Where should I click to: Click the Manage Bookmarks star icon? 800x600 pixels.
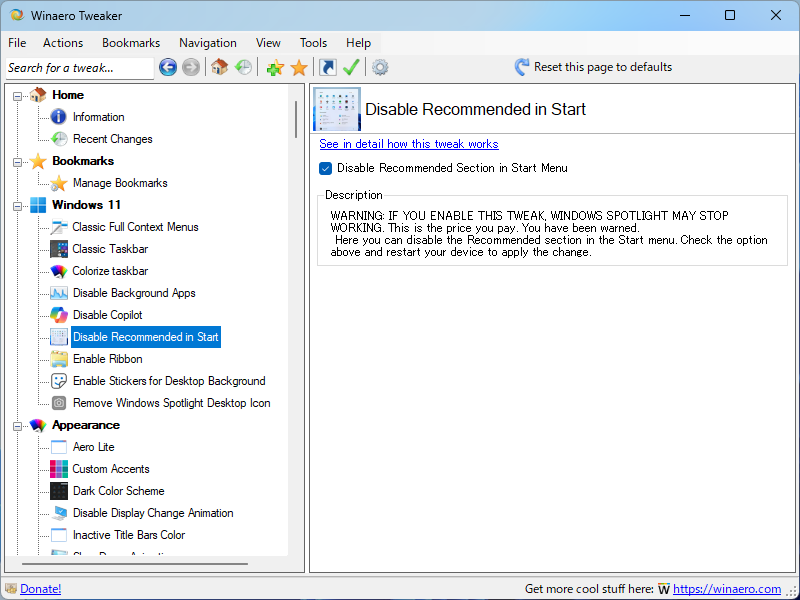tap(59, 183)
